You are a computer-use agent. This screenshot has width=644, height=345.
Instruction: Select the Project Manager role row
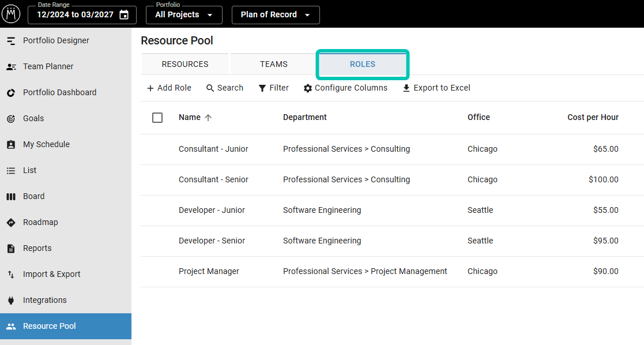point(209,271)
